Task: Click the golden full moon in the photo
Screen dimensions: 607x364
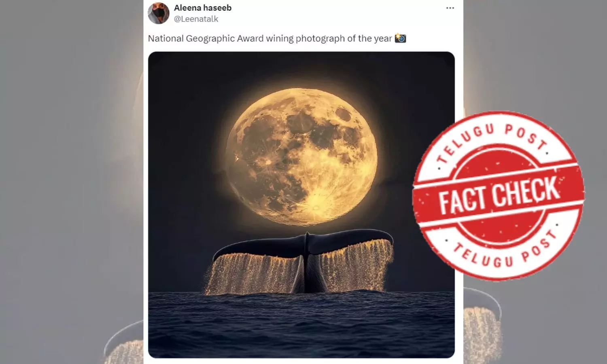Action: 301,157
